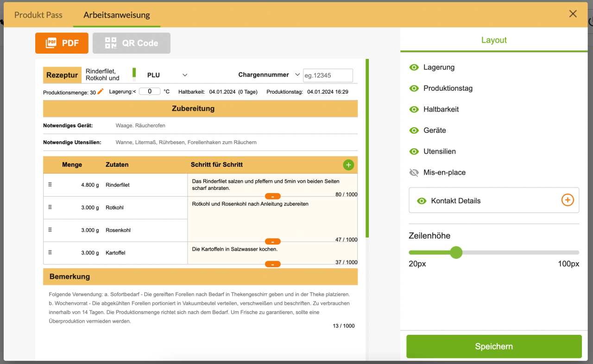Click the Rezeptur label
593x364 pixels.
pos(62,75)
